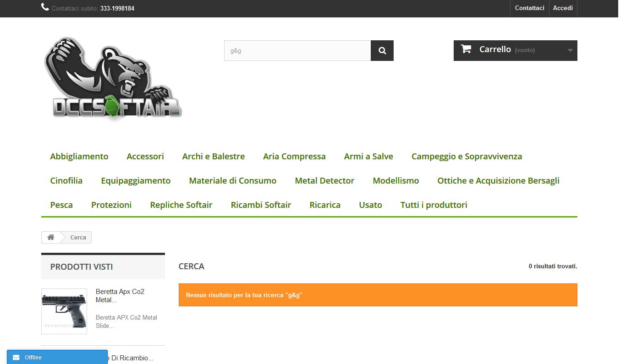Click the Beretta APX Co2 Metal Slide description
The width and height of the screenshot is (626, 364).
click(126, 321)
